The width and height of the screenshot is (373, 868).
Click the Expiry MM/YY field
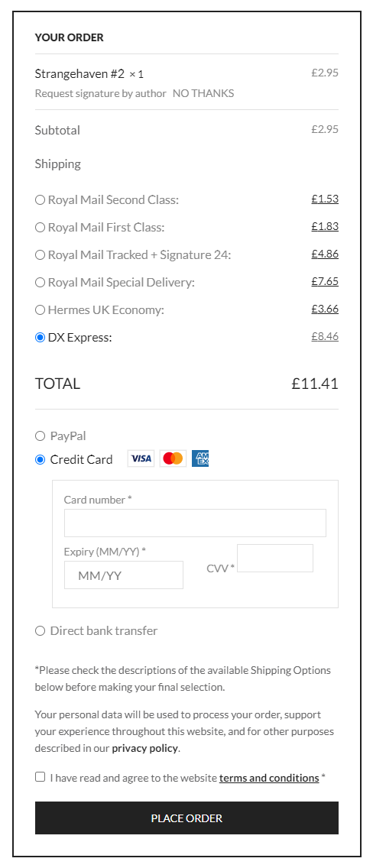(x=123, y=575)
